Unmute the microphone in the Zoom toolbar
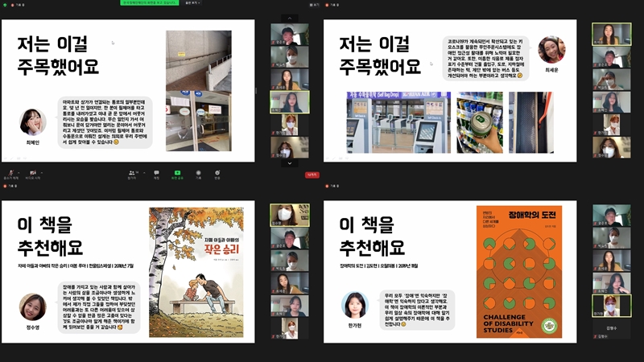Image resolution: width=644 pixels, height=362 pixels. coord(10,173)
